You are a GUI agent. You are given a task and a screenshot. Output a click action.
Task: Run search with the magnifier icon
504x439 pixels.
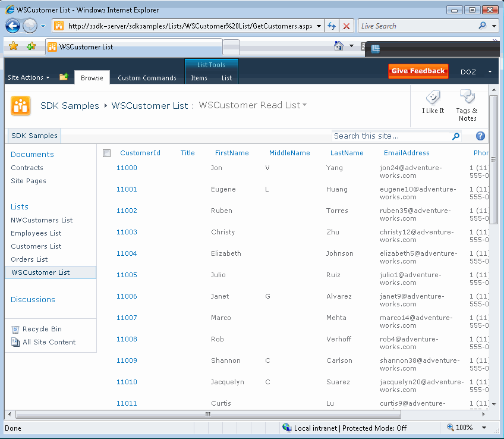click(x=456, y=136)
